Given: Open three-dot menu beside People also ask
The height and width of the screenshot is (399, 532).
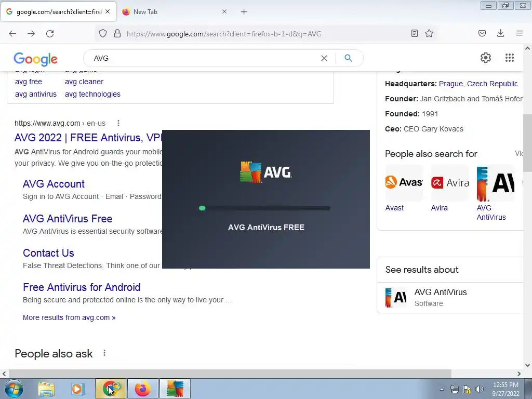Looking at the screenshot, I should point(104,353).
